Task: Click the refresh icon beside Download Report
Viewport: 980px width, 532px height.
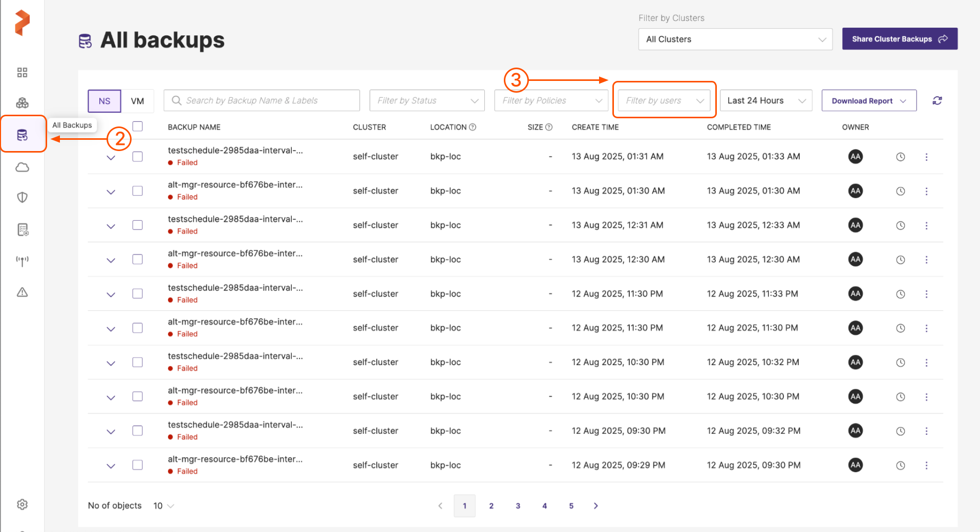Action: pyautogui.click(x=937, y=101)
